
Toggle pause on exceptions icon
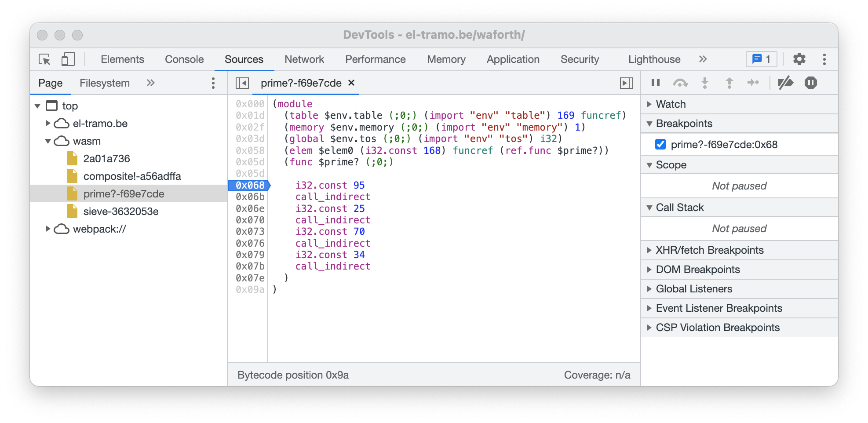tap(810, 83)
